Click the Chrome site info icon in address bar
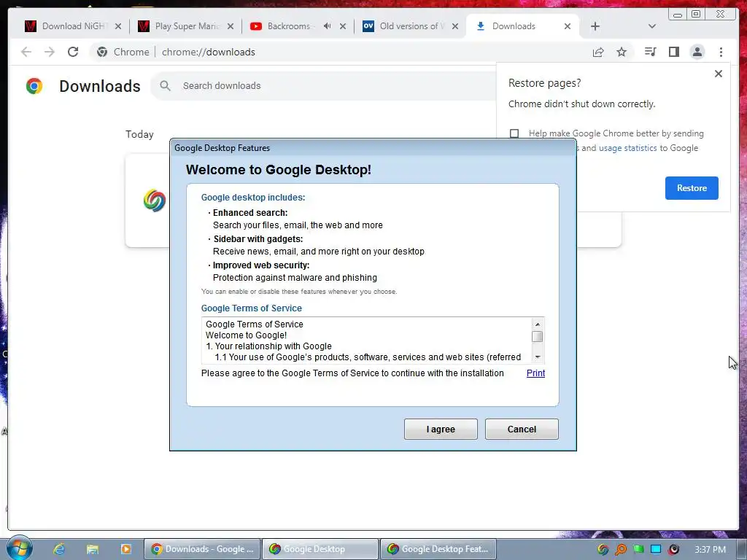Screen dimensions: 747x560 click(x=102, y=52)
